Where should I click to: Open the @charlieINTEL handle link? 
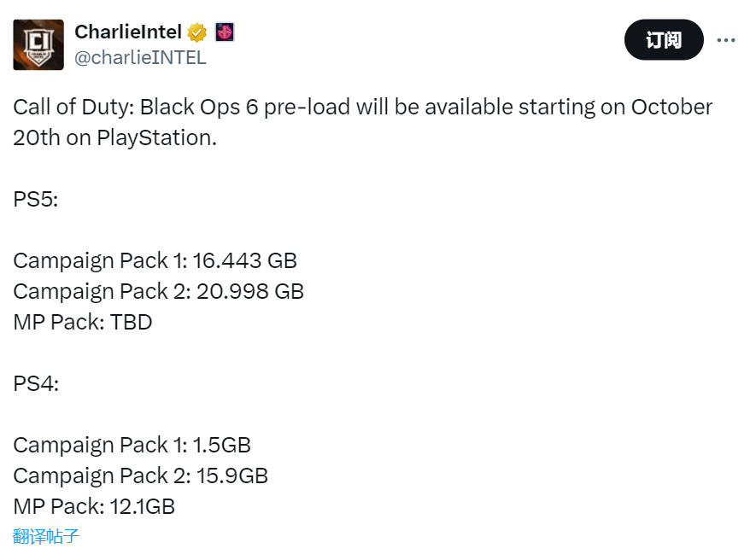(x=140, y=58)
